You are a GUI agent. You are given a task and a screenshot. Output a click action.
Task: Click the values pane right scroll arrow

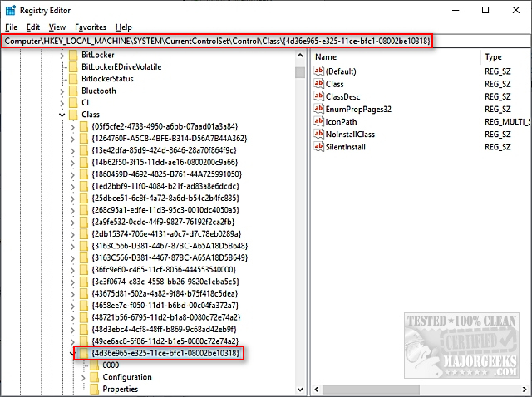(x=525, y=390)
